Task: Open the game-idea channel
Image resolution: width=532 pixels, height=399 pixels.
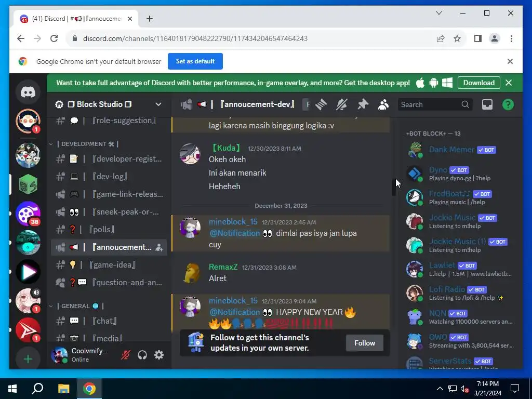Action: pyautogui.click(x=109, y=264)
